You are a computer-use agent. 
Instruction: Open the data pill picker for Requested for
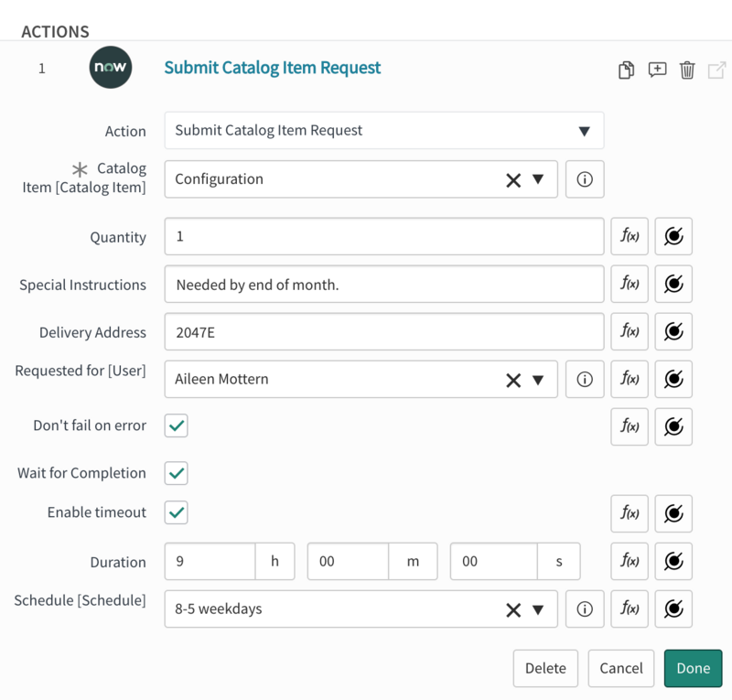coord(673,379)
